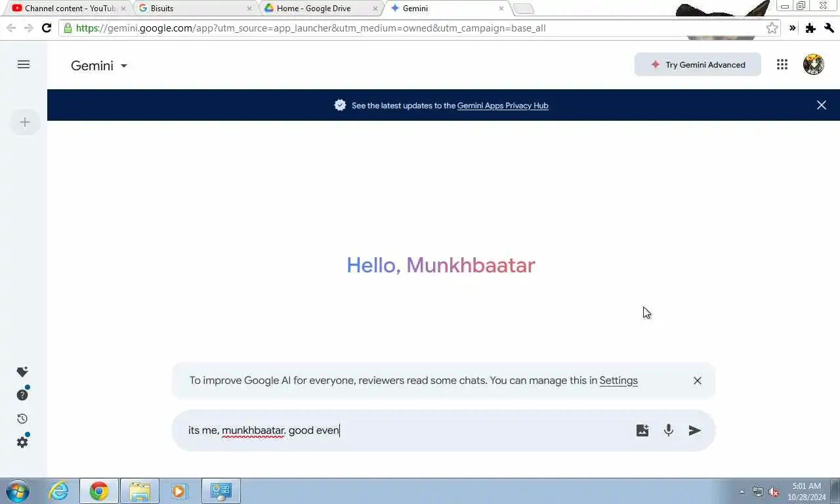Image resolution: width=840 pixels, height=504 pixels.
Task: Open the Google account profile picture
Action: pyautogui.click(x=814, y=64)
